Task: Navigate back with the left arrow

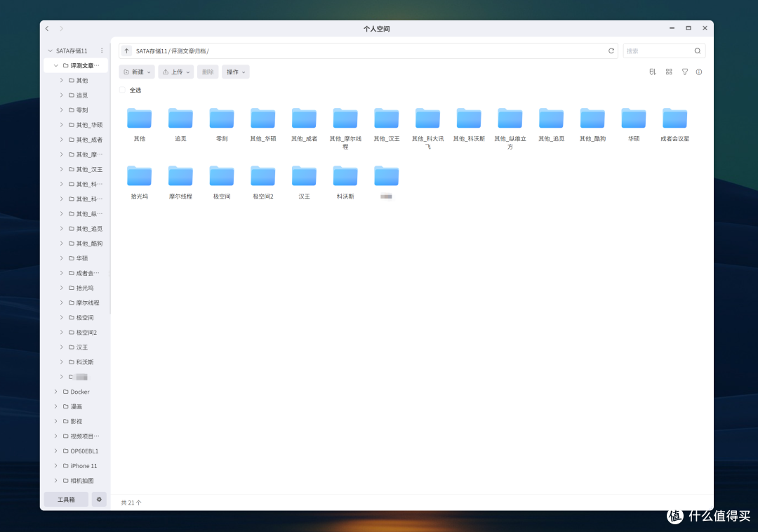Action: tap(48, 29)
